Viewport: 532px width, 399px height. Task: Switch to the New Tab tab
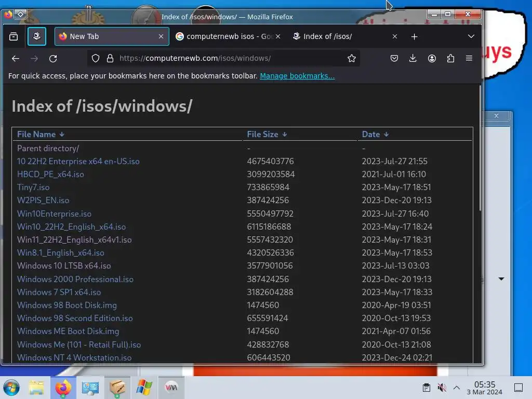pos(112,36)
